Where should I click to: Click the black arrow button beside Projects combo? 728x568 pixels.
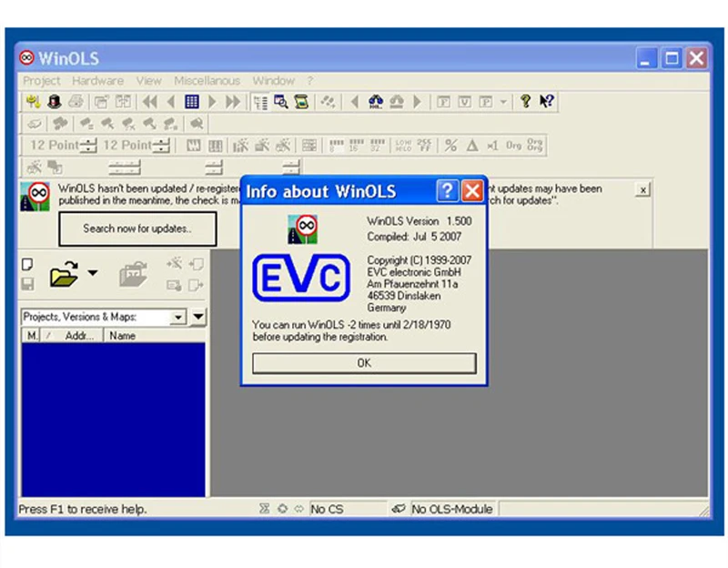tap(198, 317)
